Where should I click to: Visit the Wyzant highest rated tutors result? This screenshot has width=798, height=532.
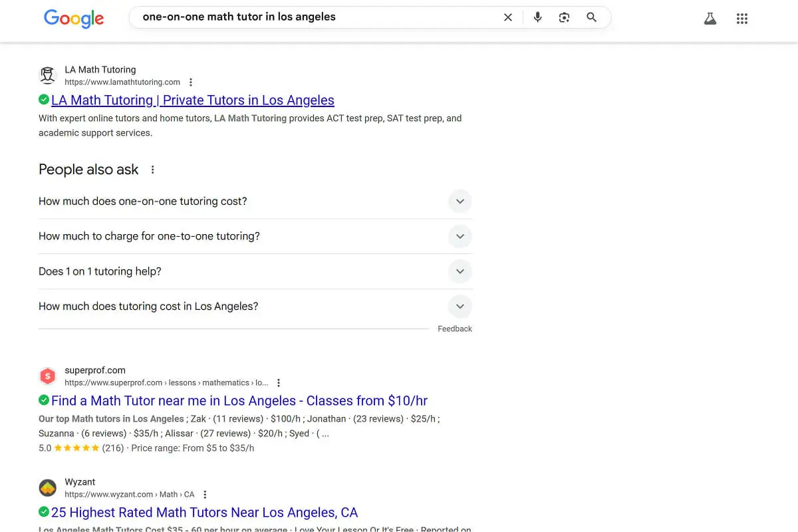(204, 512)
